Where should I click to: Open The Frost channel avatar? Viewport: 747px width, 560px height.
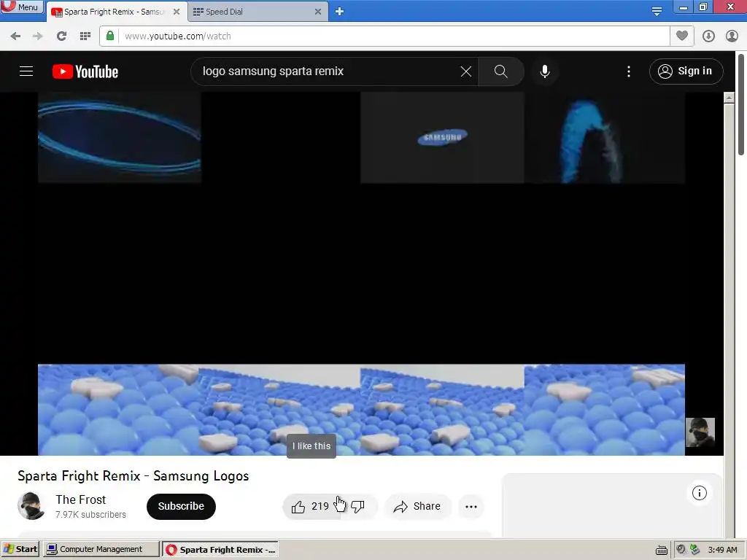pos(31,506)
